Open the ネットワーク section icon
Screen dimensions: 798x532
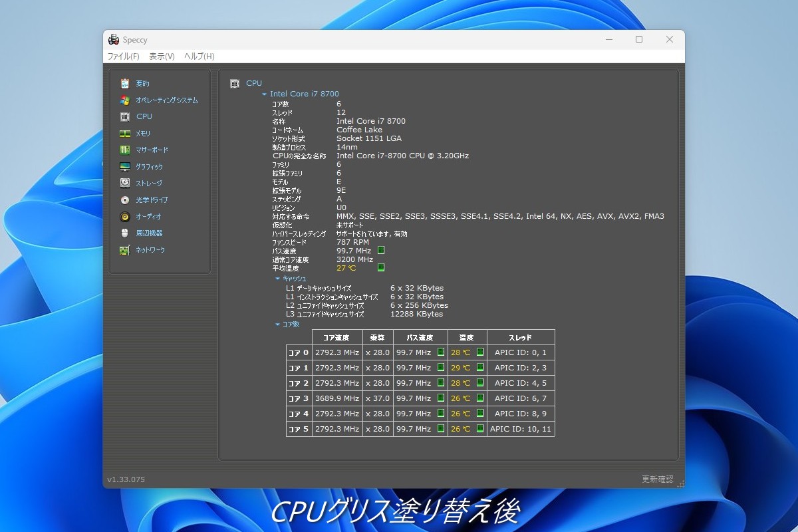pos(124,250)
